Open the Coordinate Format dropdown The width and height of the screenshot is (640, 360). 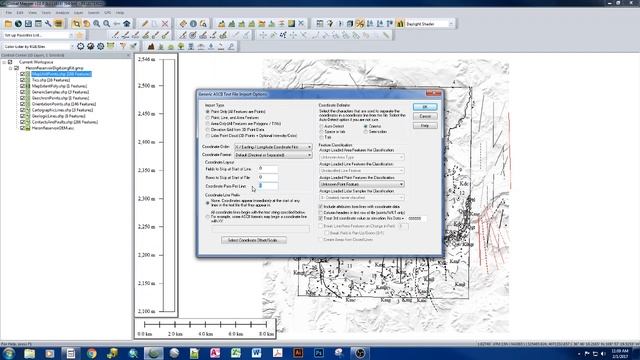pos(273,155)
